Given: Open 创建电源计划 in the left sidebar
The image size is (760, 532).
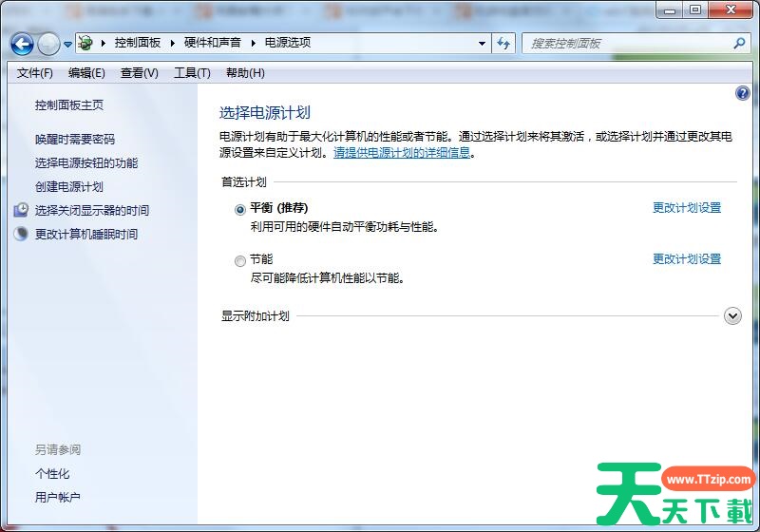Looking at the screenshot, I should tap(69, 187).
